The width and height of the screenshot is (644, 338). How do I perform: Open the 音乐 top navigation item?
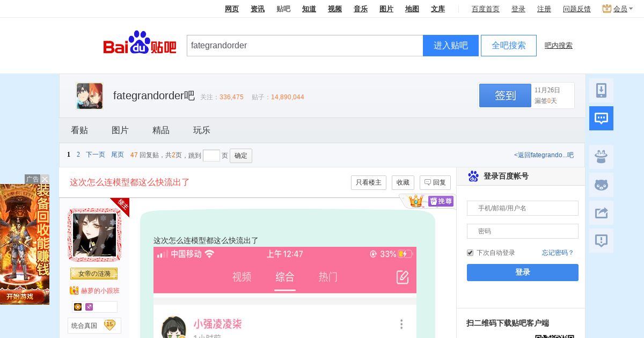coord(361,9)
